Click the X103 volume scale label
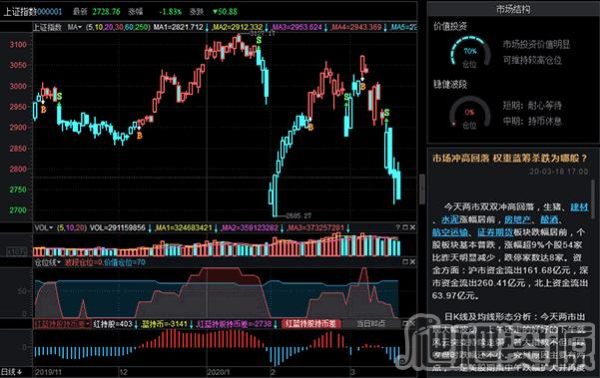Screen dimensions: 600x378 18,252
